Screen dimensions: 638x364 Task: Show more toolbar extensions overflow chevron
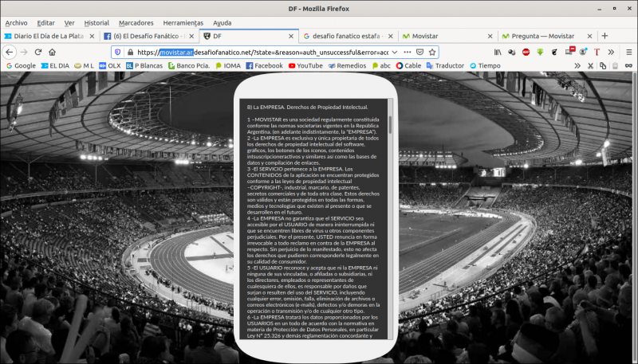(x=611, y=52)
